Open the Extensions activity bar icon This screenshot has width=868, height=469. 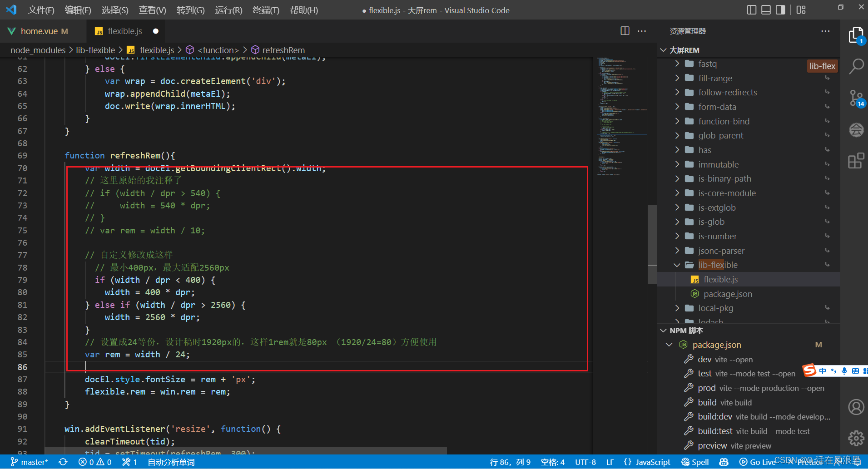[856, 161]
